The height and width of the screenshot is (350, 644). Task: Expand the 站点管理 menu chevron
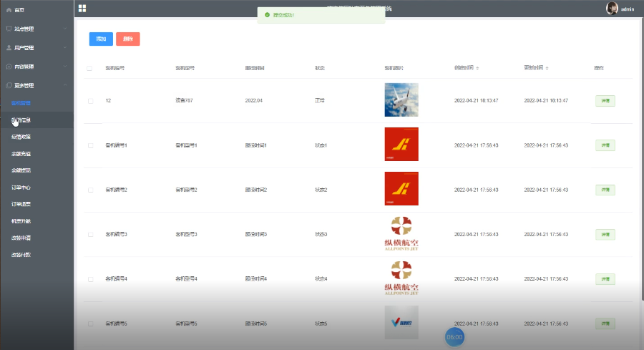click(65, 29)
